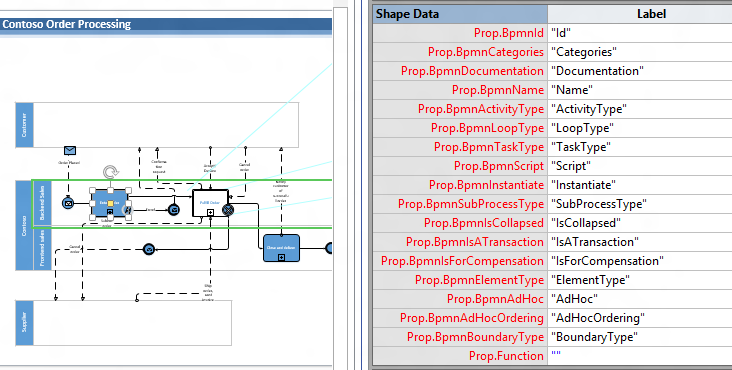Screen dimensions: 732x370
Task: Click the message start event in Backend Sales lane
Action: [x=68, y=203]
